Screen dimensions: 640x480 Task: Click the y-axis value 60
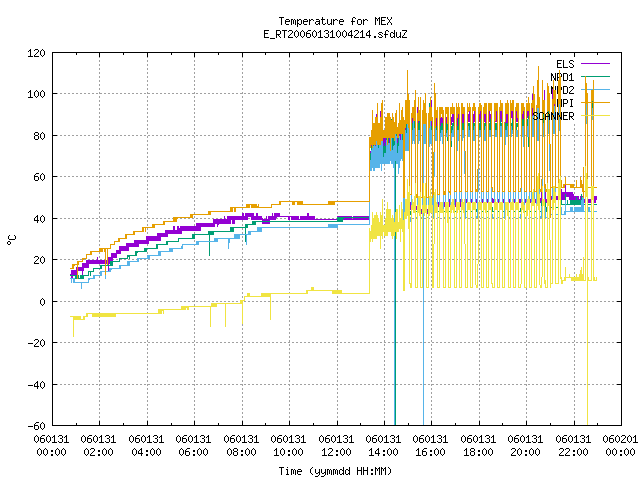click(x=39, y=177)
